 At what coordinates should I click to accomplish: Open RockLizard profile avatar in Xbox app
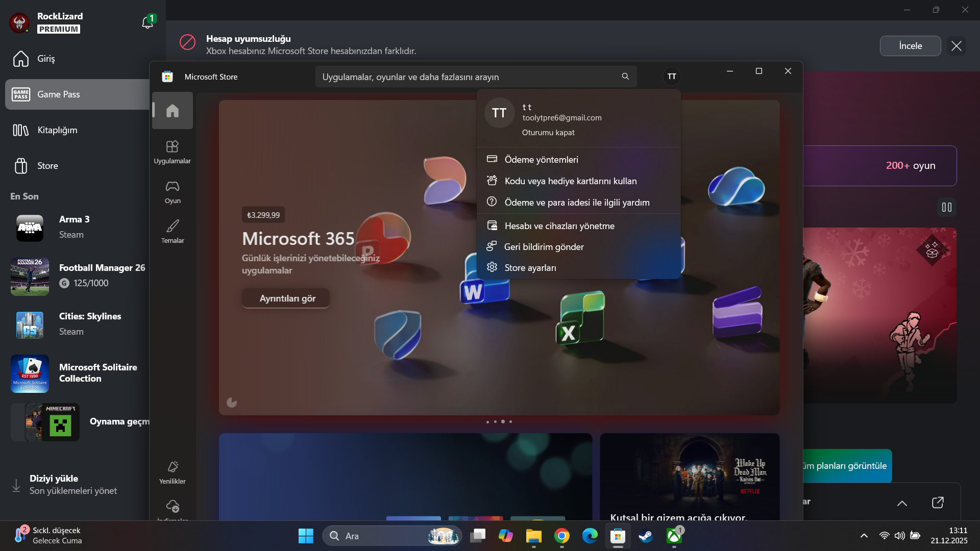click(19, 22)
